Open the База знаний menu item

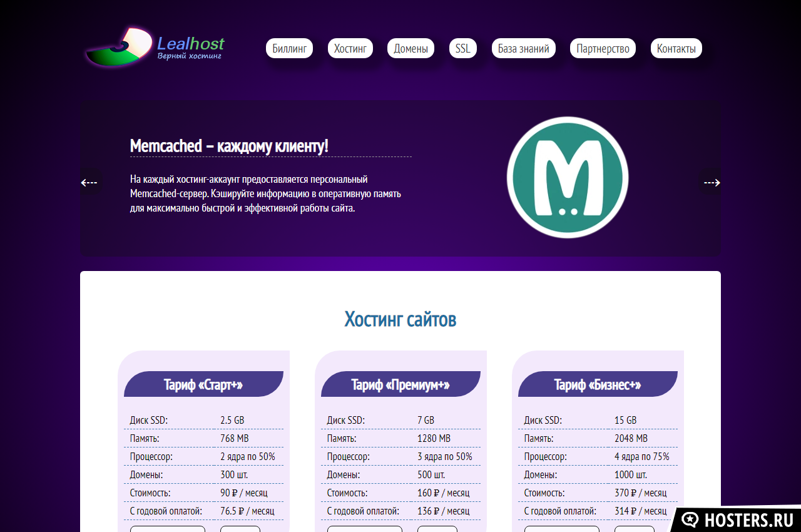(524, 48)
